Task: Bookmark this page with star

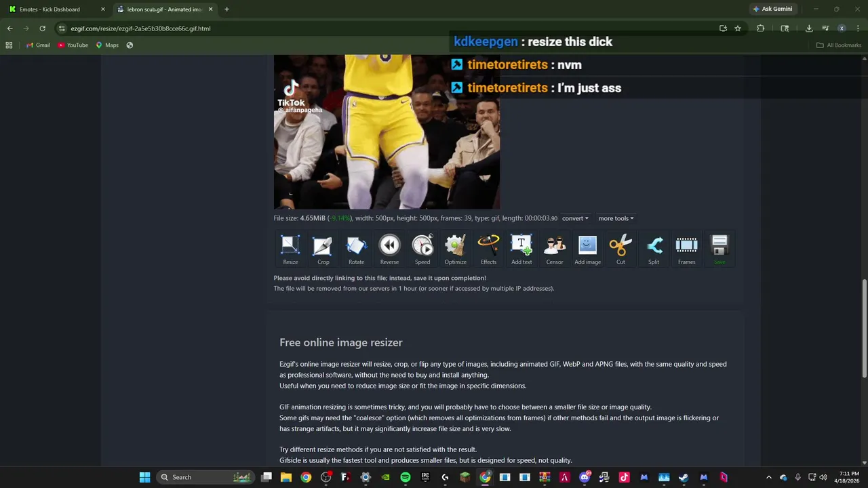Action: (x=738, y=28)
